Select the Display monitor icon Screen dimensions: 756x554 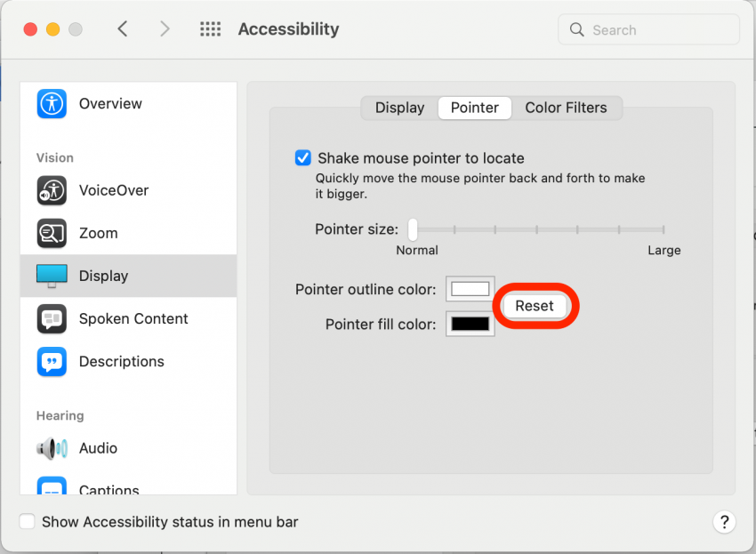52,276
